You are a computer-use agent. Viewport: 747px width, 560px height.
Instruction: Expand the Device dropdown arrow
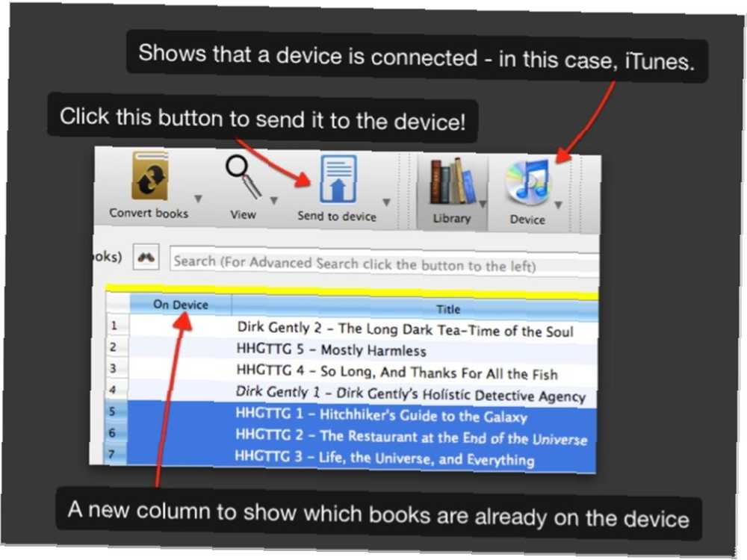pyautogui.click(x=558, y=205)
